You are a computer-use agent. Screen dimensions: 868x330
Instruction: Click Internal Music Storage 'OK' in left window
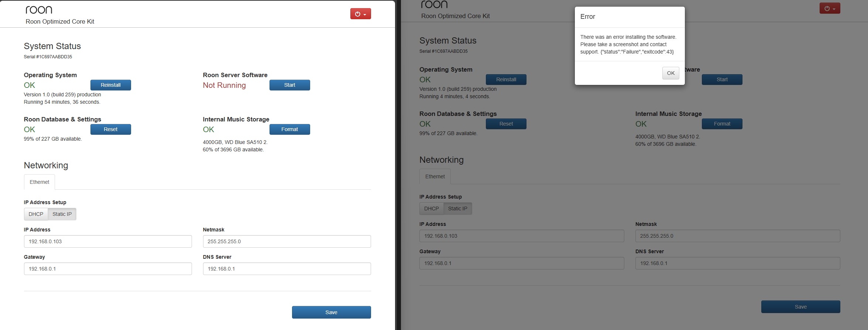coord(209,130)
